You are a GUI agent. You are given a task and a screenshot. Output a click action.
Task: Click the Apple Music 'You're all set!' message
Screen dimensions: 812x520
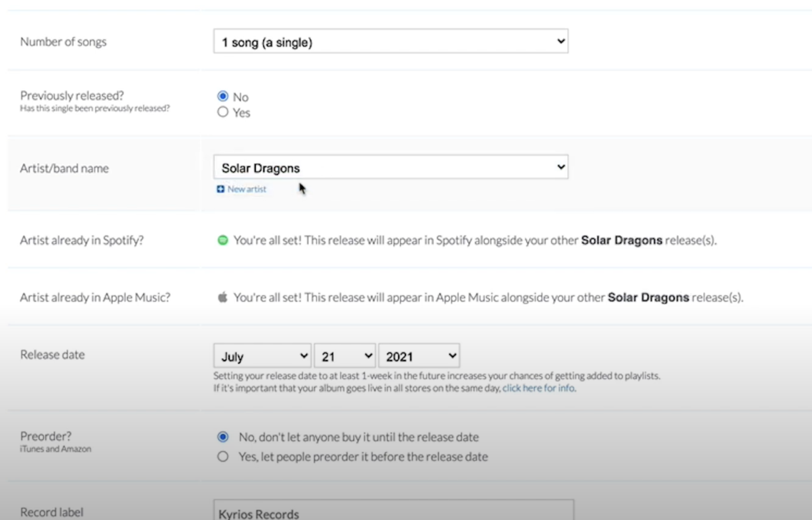pyautogui.click(x=488, y=297)
